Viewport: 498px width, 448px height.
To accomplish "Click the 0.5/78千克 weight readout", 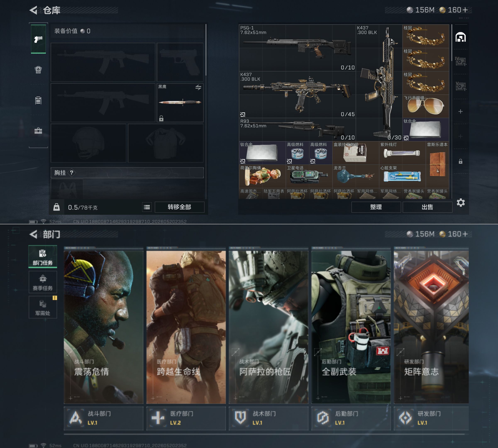I will coord(83,208).
